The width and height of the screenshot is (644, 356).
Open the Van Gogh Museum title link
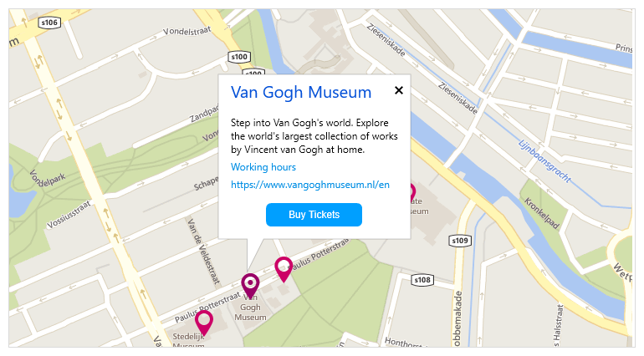[300, 93]
